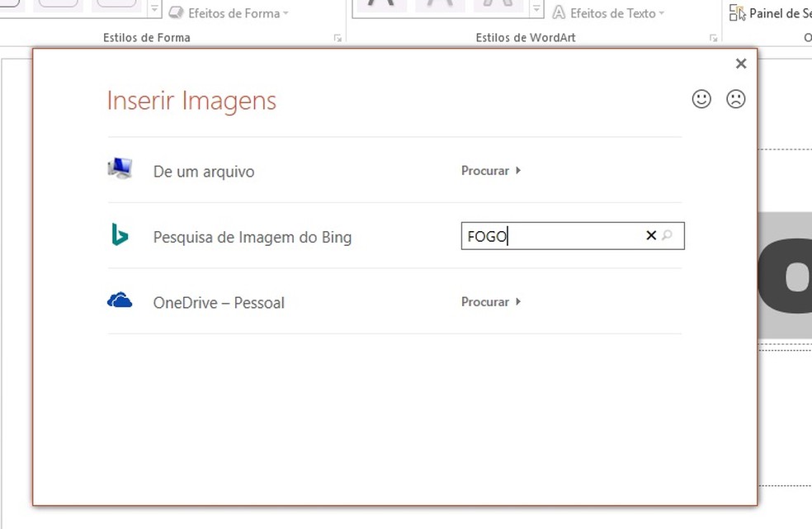Select the "De um arquivo" computer icon
Viewport: 812px width, 529px height.
(120, 168)
